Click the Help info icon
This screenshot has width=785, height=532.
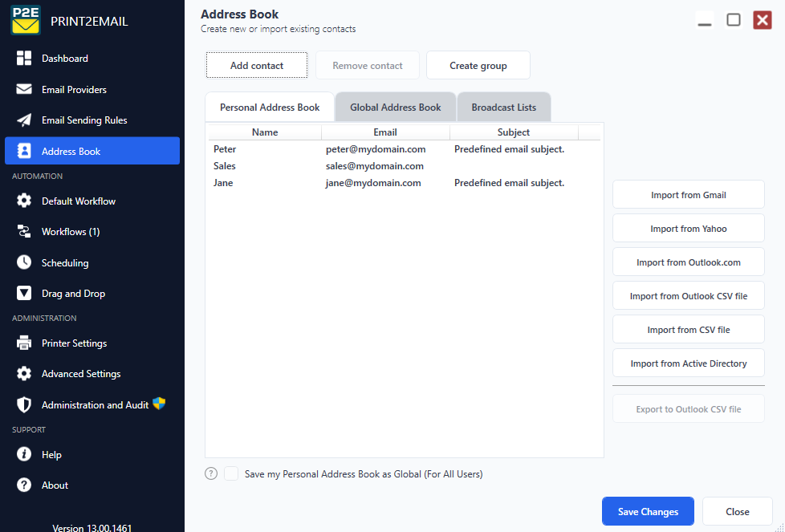point(23,454)
